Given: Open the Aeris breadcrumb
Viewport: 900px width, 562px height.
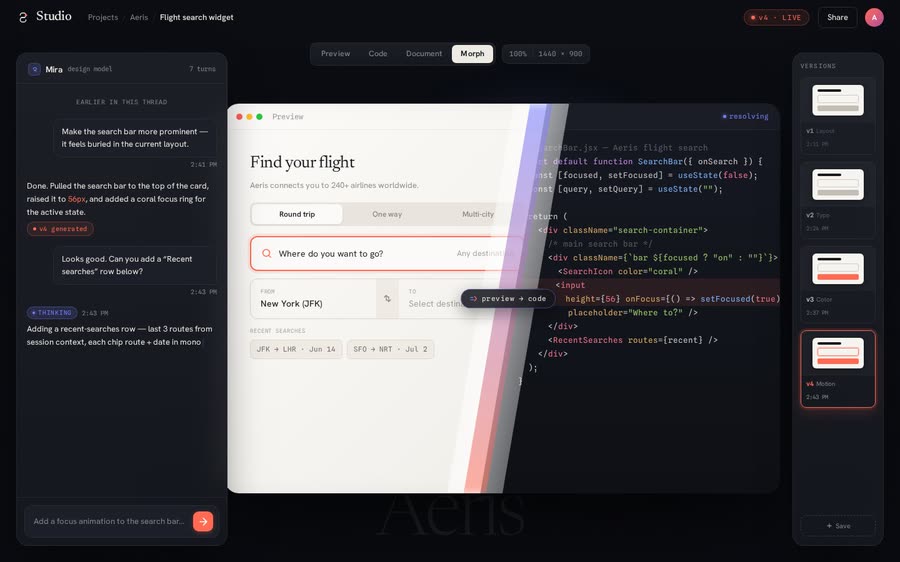Looking at the screenshot, I should point(139,17).
